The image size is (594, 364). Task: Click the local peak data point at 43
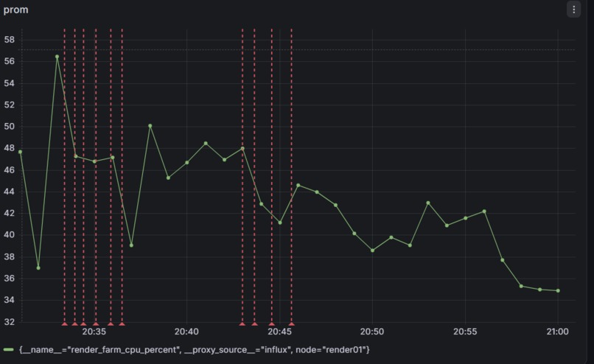point(428,203)
